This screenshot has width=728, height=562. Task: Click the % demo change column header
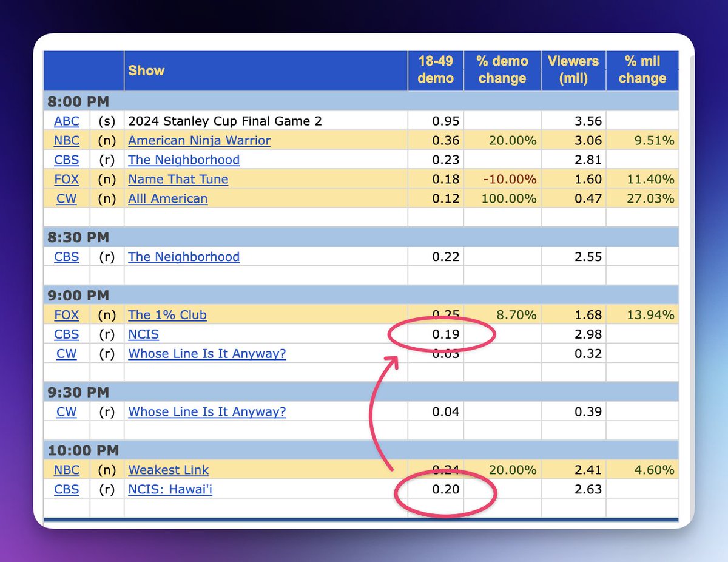[502, 70]
